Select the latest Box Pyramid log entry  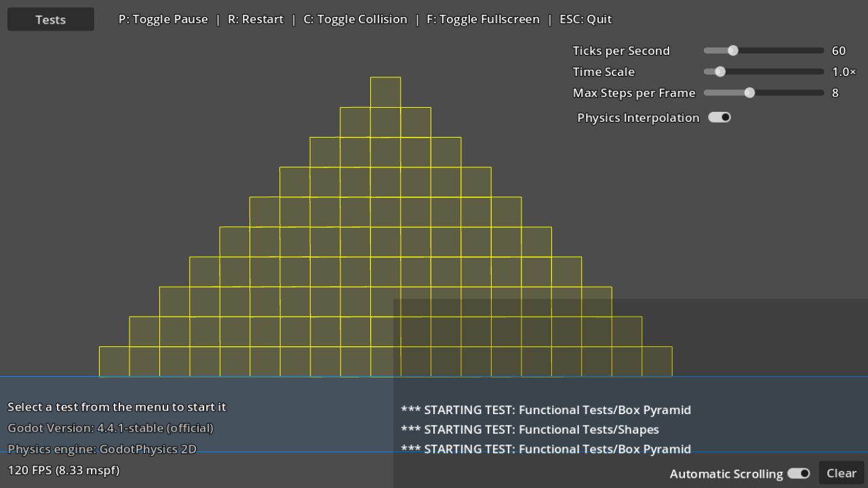(546, 449)
